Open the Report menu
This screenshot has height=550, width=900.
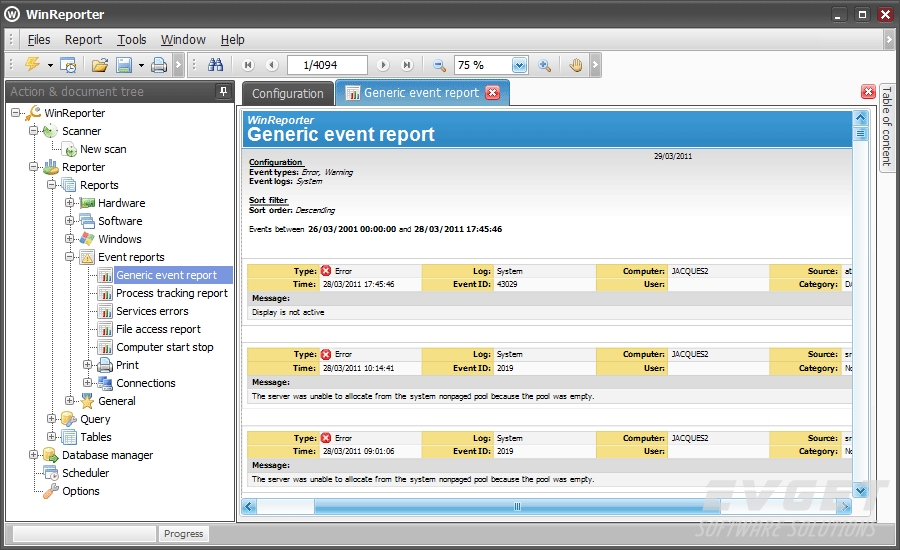click(83, 40)
